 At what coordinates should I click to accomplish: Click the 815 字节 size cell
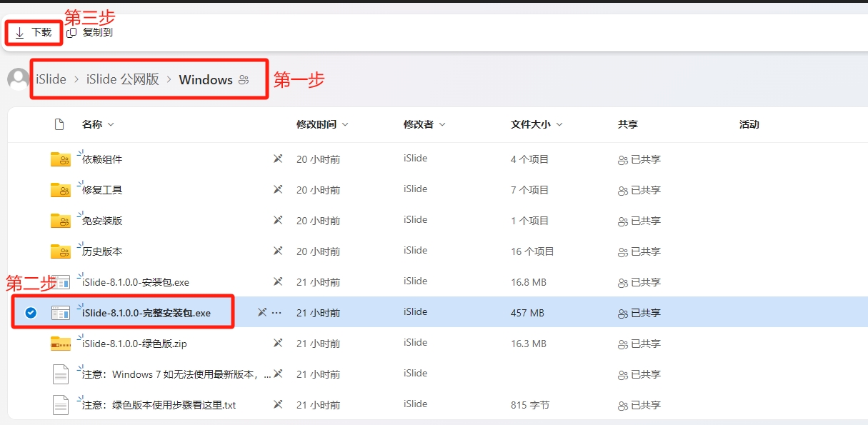530,405
